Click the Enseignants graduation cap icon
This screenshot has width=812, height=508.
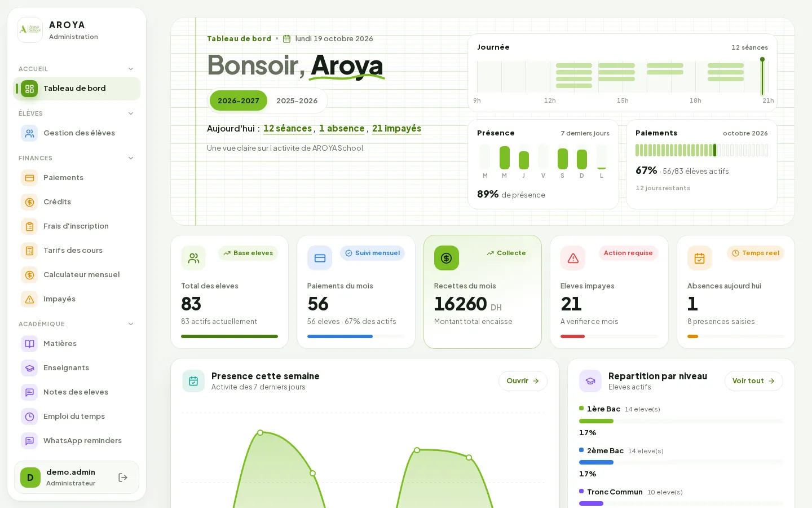click(30, 368)
